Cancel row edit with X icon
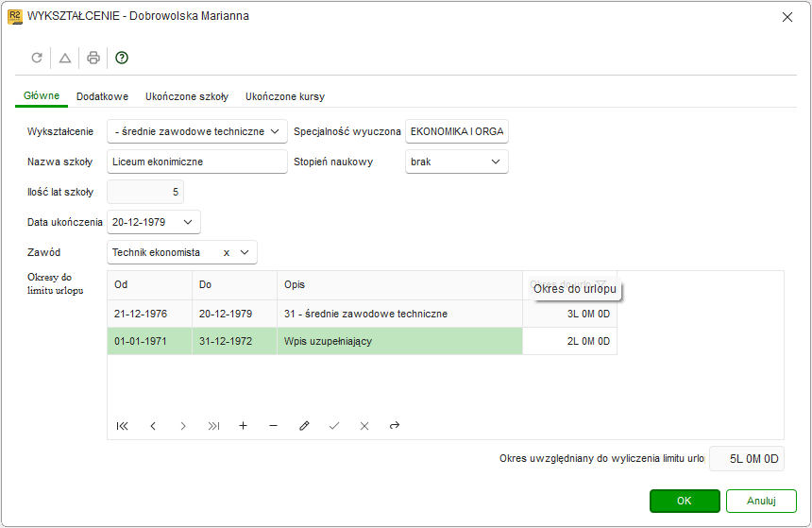The width and height of the screenshot is (812, 528). [364, 426]
